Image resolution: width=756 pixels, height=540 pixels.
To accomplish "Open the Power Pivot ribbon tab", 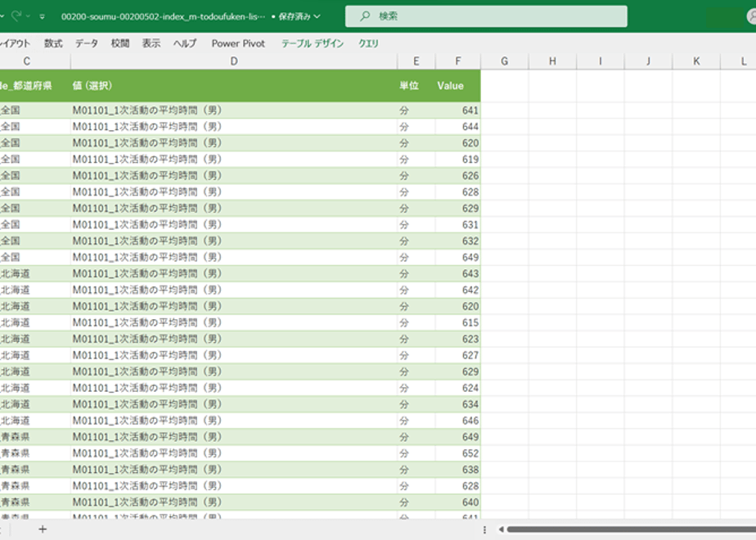I will (x=238, y=43).
